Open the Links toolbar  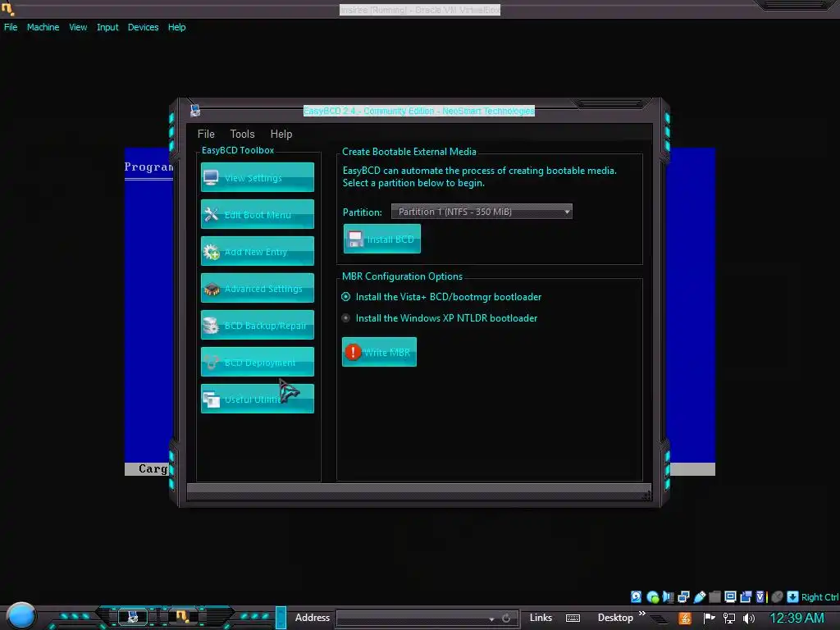(x=541, y=618)
